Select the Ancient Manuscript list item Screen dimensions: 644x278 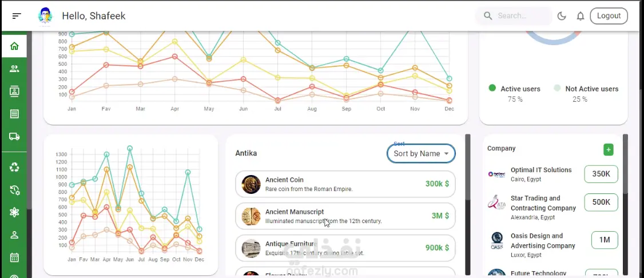point(345,216)
